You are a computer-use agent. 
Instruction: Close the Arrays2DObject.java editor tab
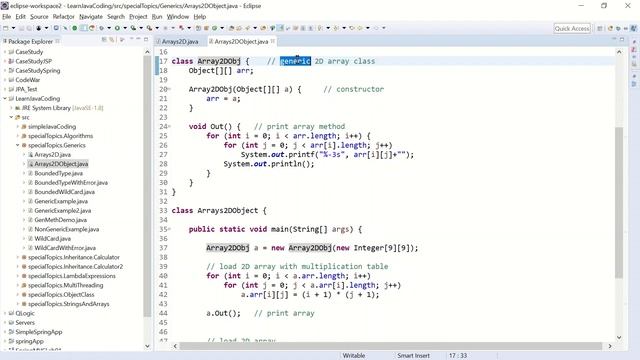tap(273, 41)
